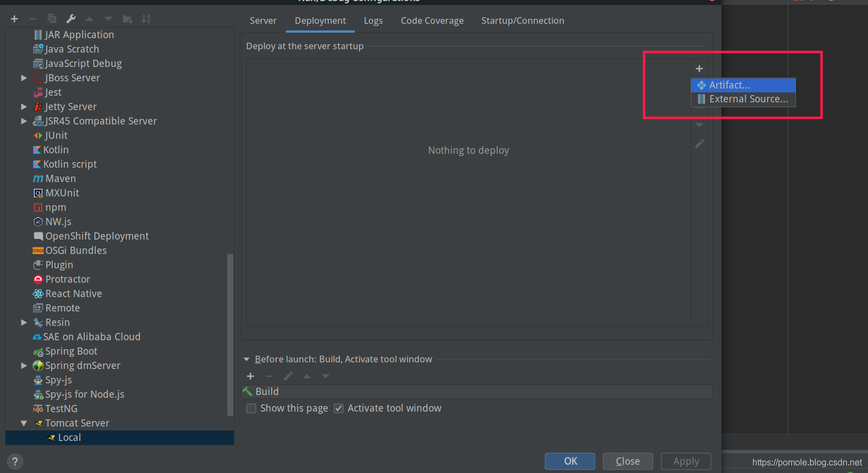The width and height of the screenshot is (868, 473).
Task: Click the Apply button
Action: click(x=686, y=461)
